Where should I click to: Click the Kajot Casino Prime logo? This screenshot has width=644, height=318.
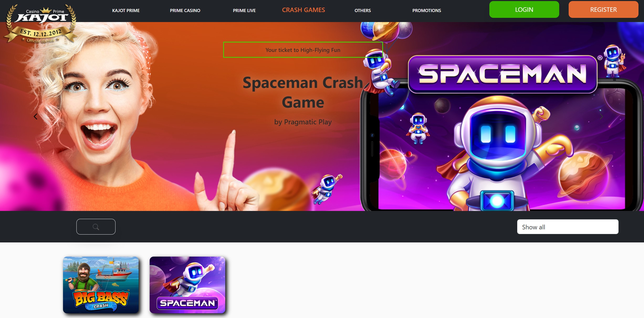(x=41, y=23)
